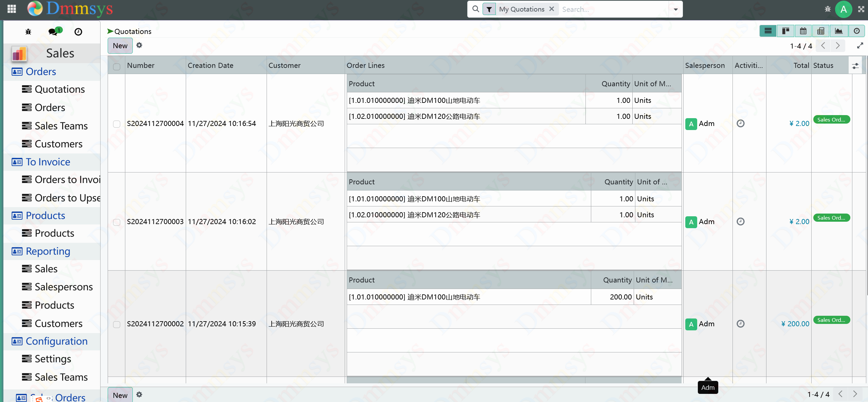
Task: Select checkbox for S2024112700003
Action: pyautogui.click(x=116, y=222)
